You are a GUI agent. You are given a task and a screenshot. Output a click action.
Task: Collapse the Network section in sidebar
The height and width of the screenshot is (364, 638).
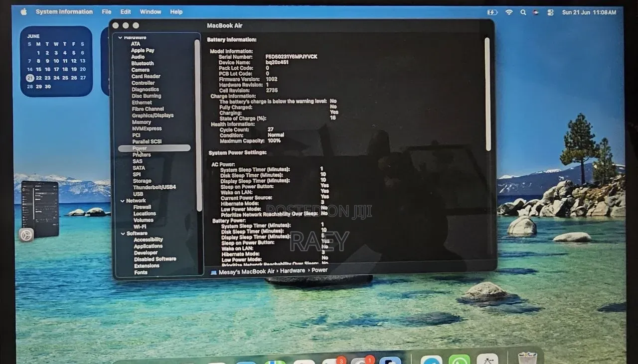coord(122,201)
